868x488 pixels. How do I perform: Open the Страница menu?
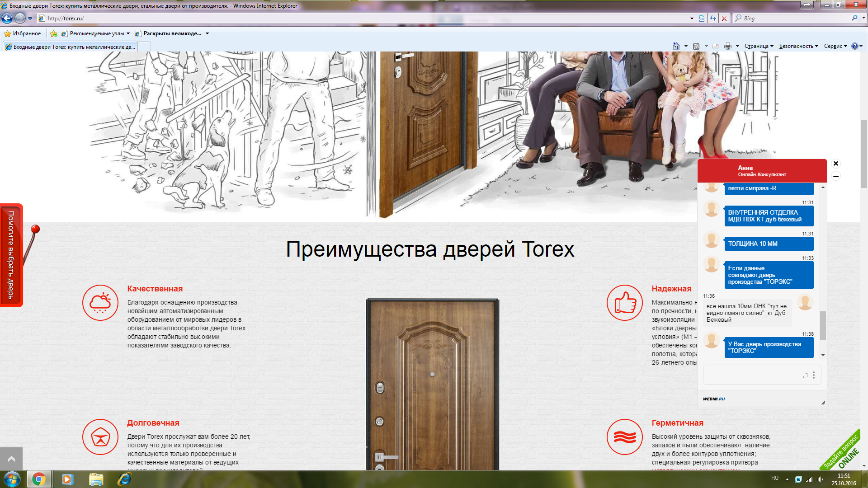(x=759, y=46)
